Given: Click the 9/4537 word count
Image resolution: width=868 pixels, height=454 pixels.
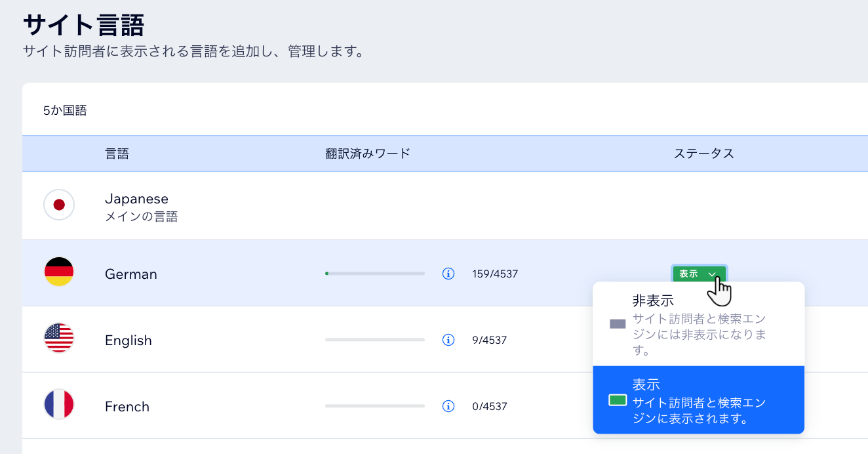Looking at the screenshot, I should [x=489, y=340].
